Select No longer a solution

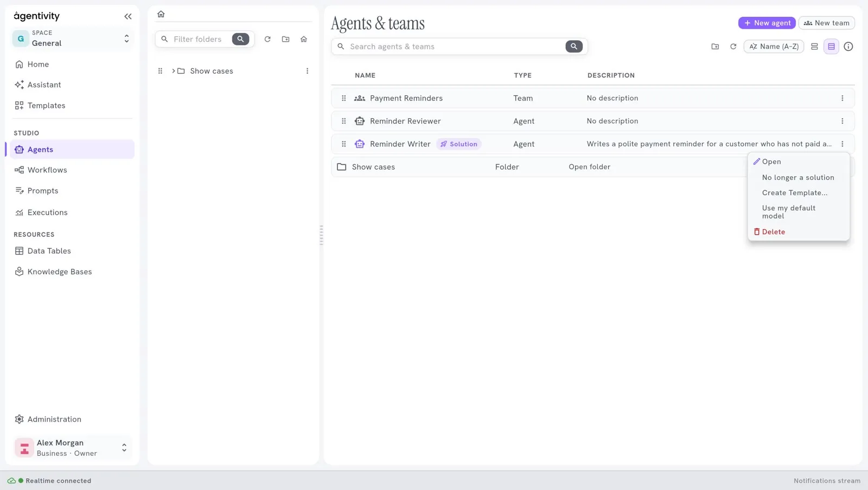click(799, 177)
